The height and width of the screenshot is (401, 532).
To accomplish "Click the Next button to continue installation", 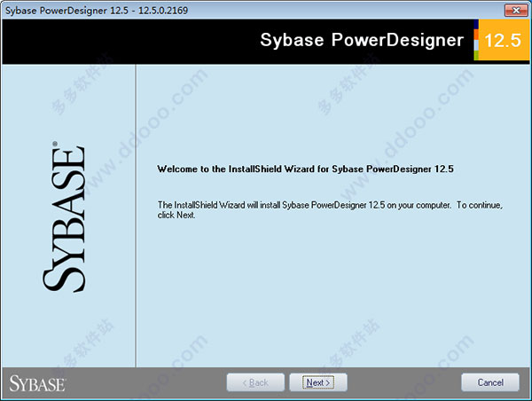I will point(318,382).
